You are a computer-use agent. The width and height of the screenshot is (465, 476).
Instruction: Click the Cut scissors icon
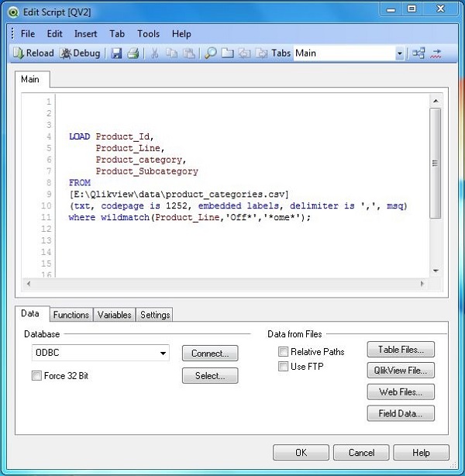[x=154, y=53]
